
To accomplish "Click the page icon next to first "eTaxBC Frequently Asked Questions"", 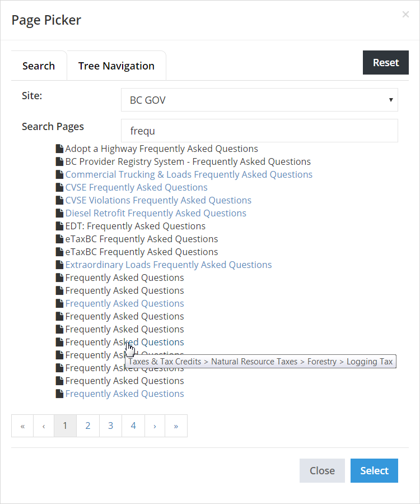I will [59, 239].
